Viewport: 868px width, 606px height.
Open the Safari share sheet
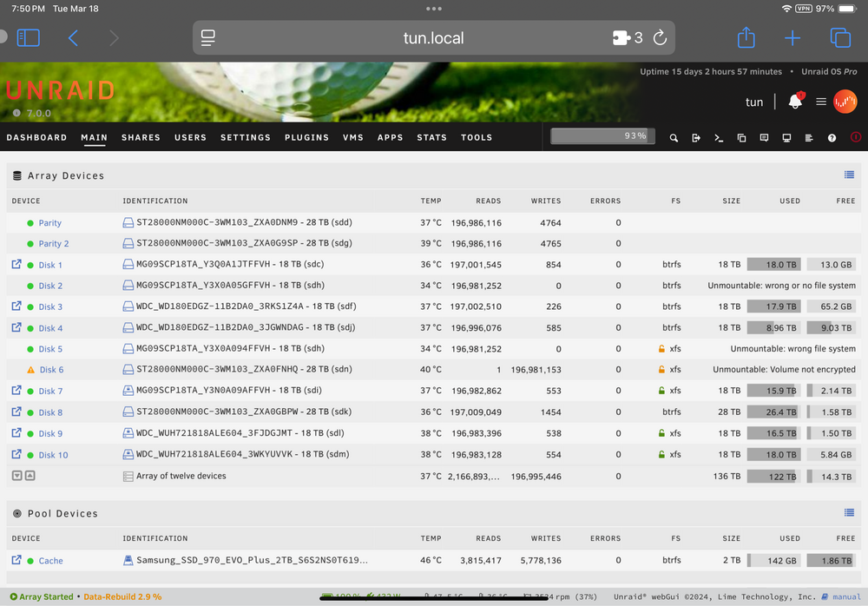point(746,37)
